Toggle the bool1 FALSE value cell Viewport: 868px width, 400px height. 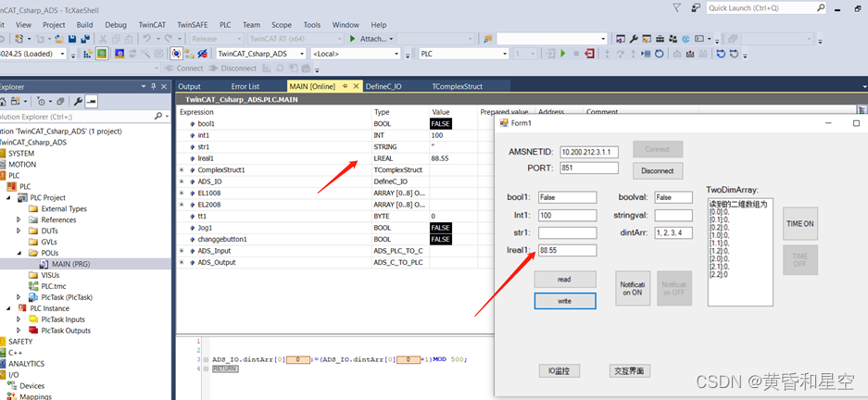[440, 124]
